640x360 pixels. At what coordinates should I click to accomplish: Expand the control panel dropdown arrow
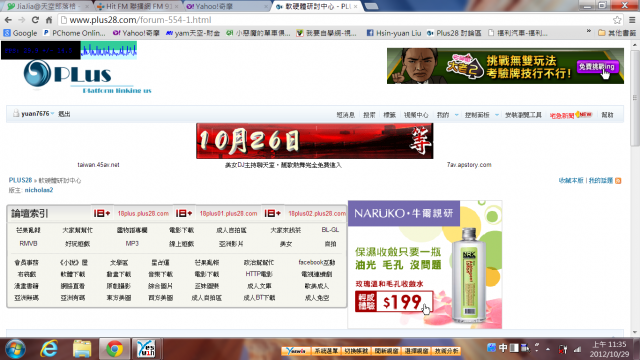(496, 115)
